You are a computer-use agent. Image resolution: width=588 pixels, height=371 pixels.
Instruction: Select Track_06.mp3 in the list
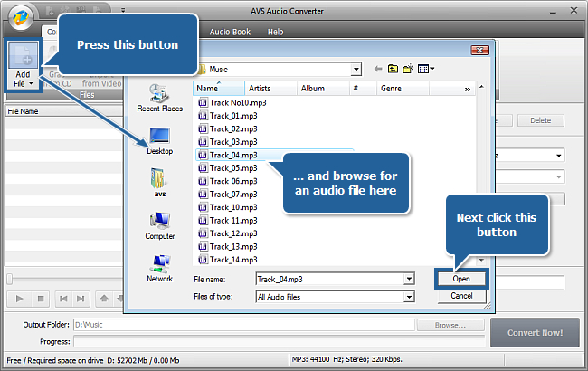(x=228, y=181)
